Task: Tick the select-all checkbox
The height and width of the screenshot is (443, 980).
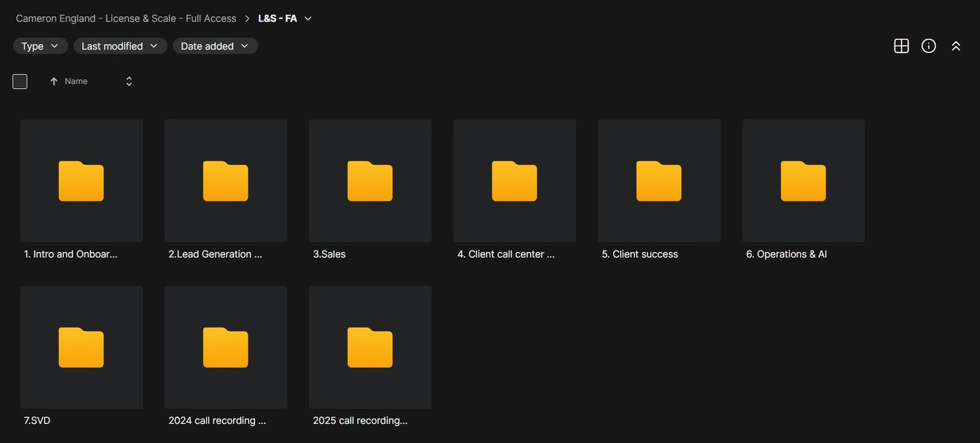Action: tap(20, 81)
